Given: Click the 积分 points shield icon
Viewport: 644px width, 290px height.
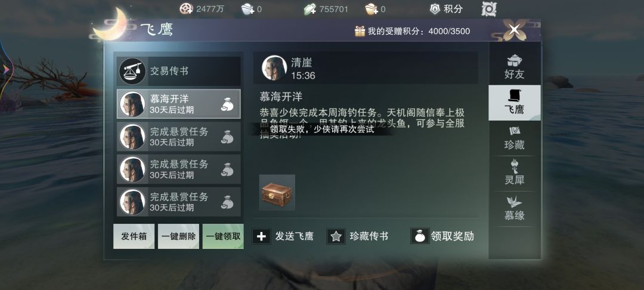Looking at the screenshot, I should click(435, 8).
